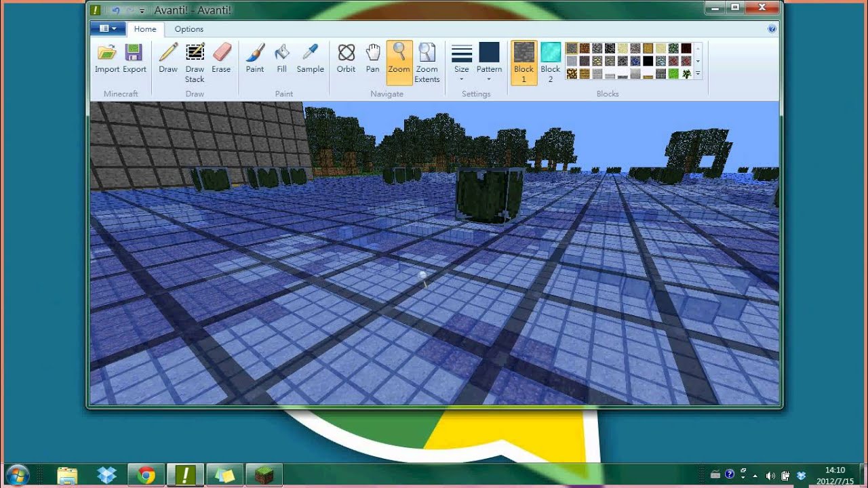Open the quick access customize dropdown
Viewport: 868px width, 488px height.
[x=142, y=11]
